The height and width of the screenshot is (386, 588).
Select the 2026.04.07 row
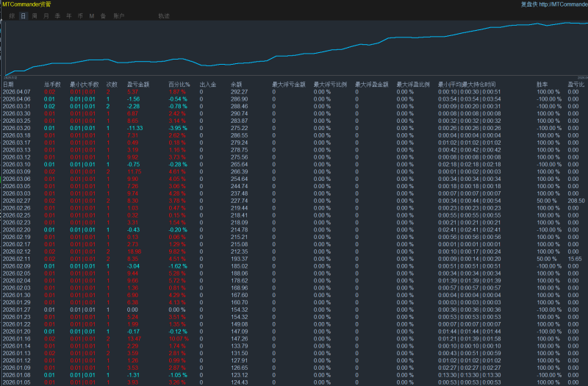tap(15, 92)
